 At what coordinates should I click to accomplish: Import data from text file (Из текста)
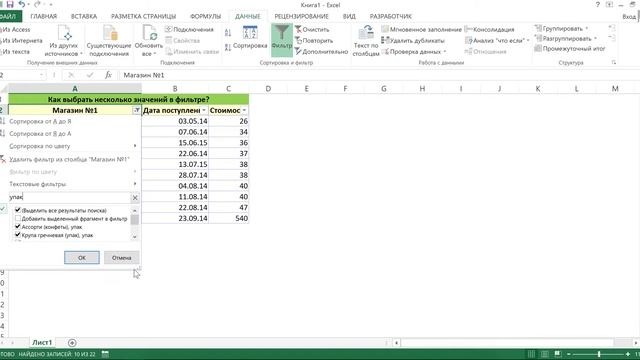pos(15,51)
